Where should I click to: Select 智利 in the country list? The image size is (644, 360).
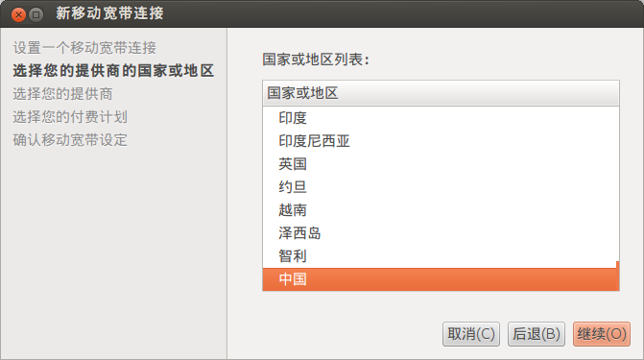tap(441, 256)
